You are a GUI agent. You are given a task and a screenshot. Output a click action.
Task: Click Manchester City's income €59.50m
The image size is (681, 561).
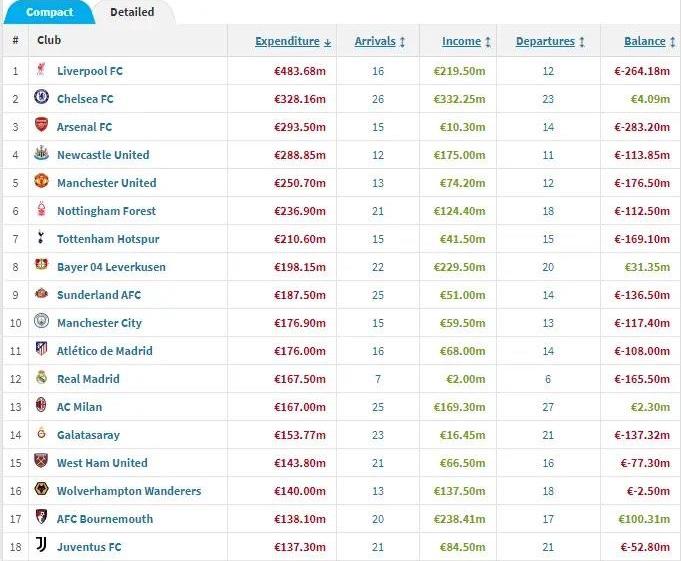tap(463, 323)
